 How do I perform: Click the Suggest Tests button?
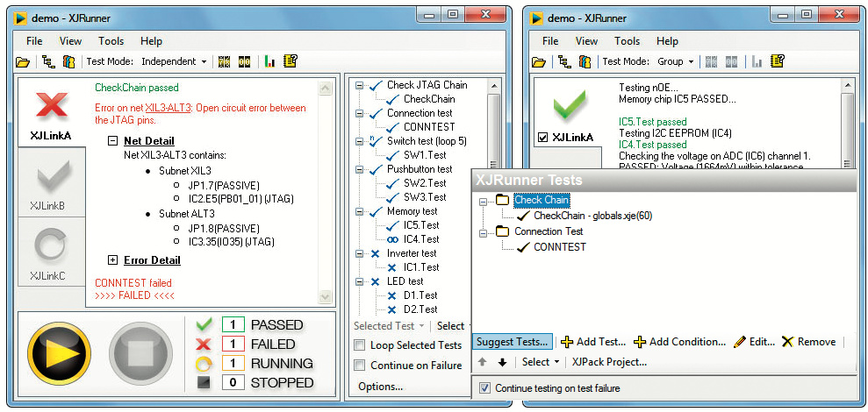pyautogui.click(x=513, y=342)
